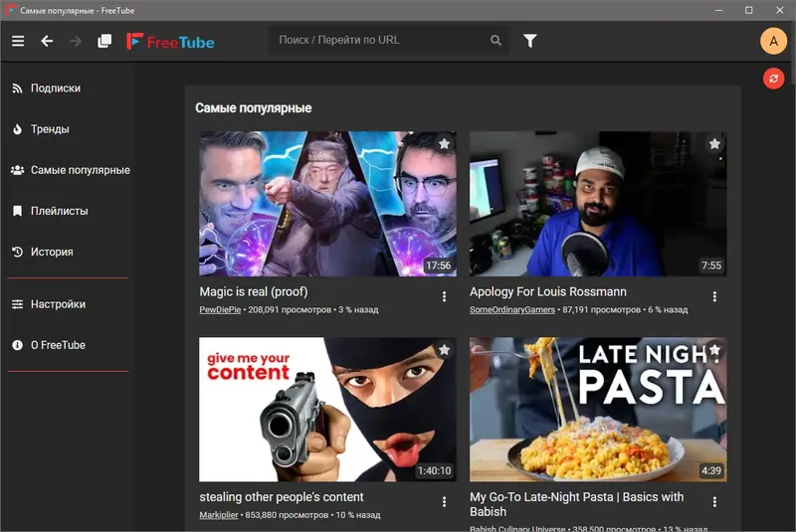Viewport: 796px width, 532px height.
Task: Open PewDiePie channel link
Action: coord(220,310)
